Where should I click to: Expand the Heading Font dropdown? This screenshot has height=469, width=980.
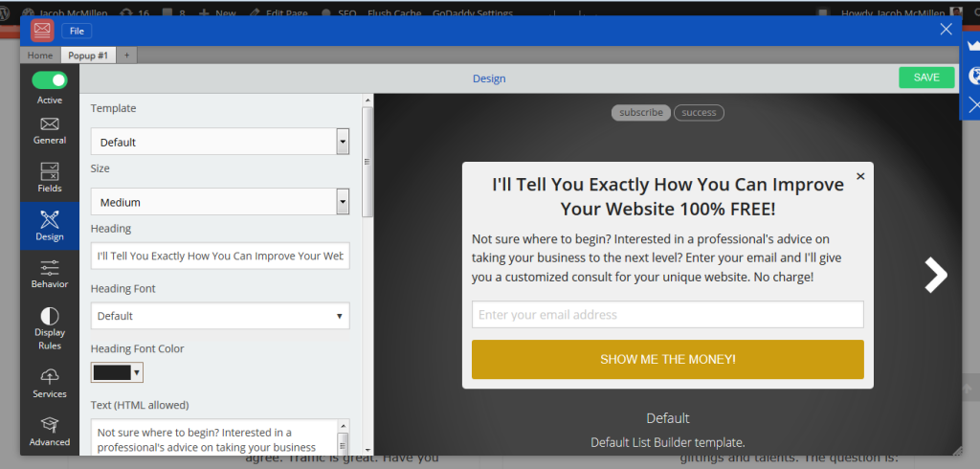coord(220,316)
